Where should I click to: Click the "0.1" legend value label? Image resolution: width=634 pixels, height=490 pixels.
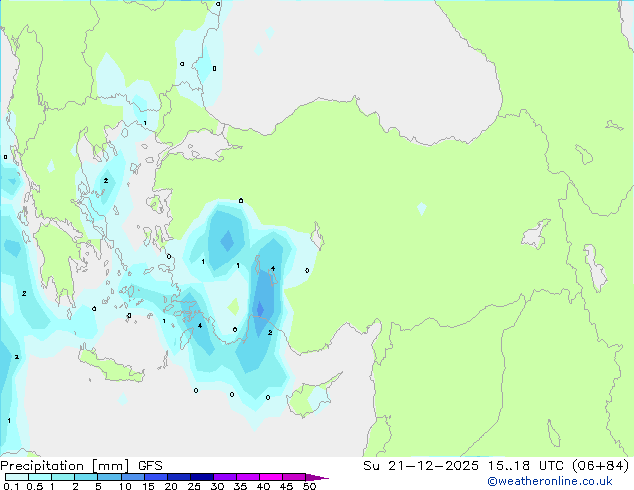click(x=11, y=486)
